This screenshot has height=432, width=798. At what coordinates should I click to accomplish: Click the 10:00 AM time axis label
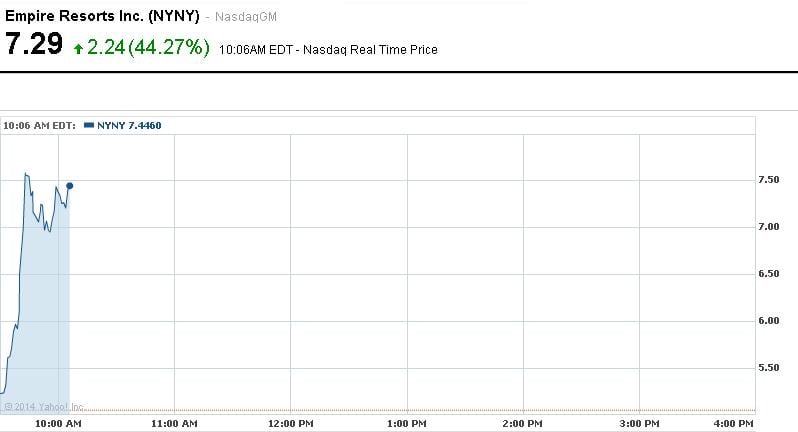point(58,424)
